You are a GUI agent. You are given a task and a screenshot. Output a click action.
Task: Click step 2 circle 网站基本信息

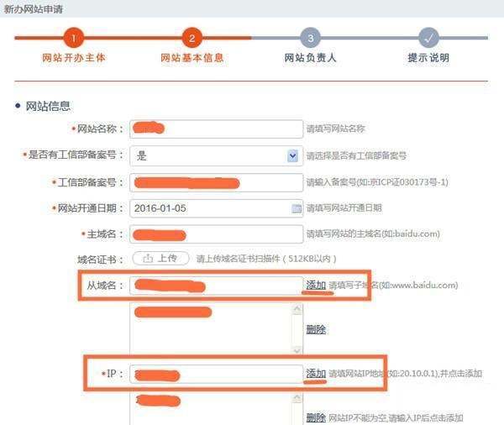(x=192, y=38)
